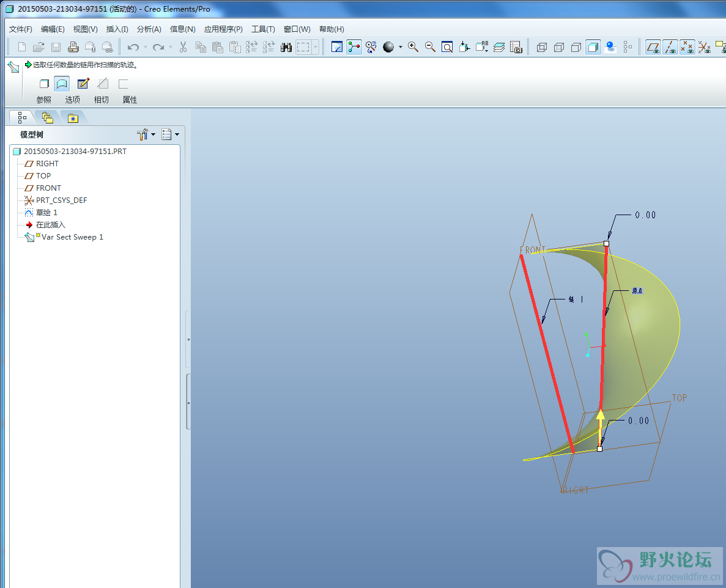Viewport: 726px width, 588px height.
Task: Open the 信息(N) menu
Action: pyautogui.click(x=182, y=29)
